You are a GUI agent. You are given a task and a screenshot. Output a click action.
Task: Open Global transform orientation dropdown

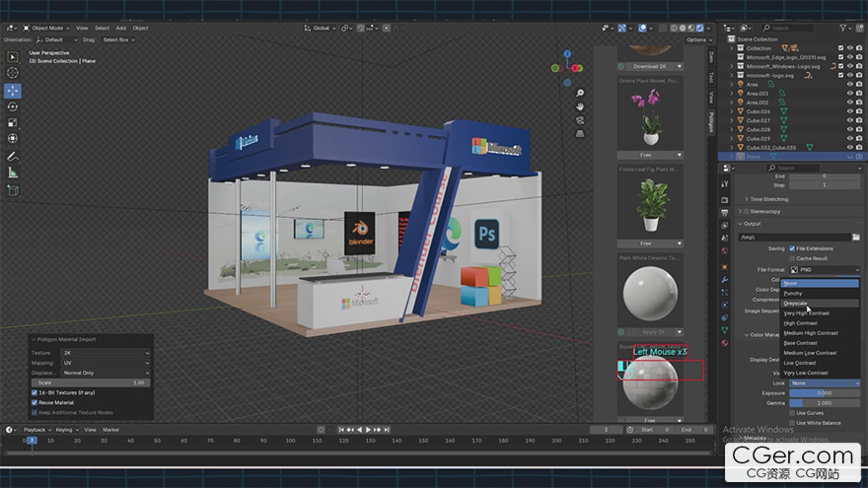tap(320, 29)
